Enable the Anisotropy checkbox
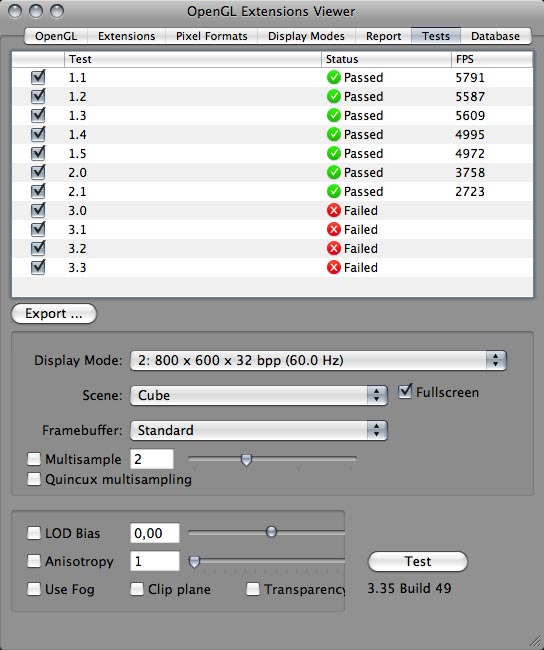The height and width of the screenshot is (650, 544). (x=34, y=561)
